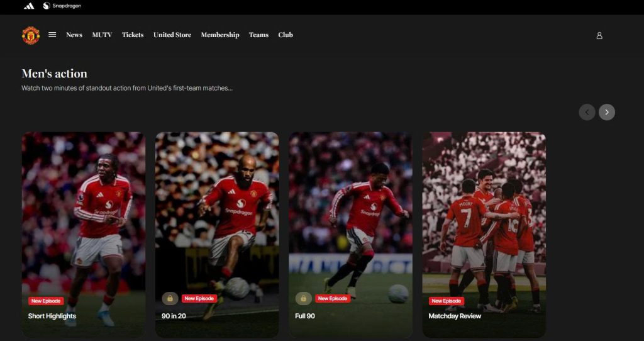Click the Matchday Review title text
The width and height of the screenshot is (644, 341).
tap(455, 316)
